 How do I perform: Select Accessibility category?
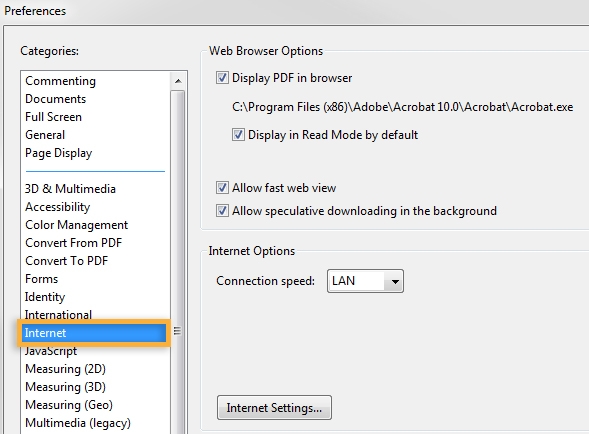coord(57,207)
